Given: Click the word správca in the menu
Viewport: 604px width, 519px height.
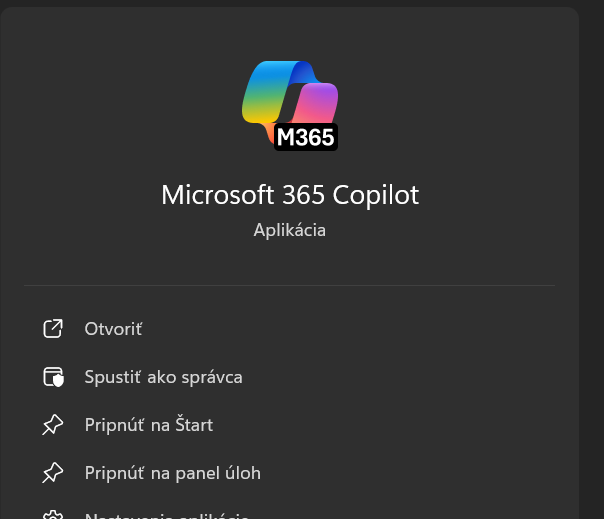Looking at the screenshot, I should click(210, 377).
